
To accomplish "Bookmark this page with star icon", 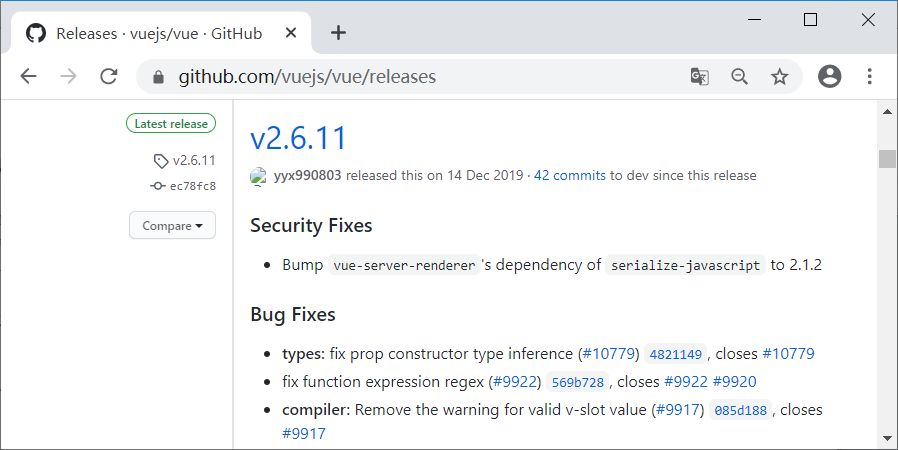I will (x=779, y=76).
